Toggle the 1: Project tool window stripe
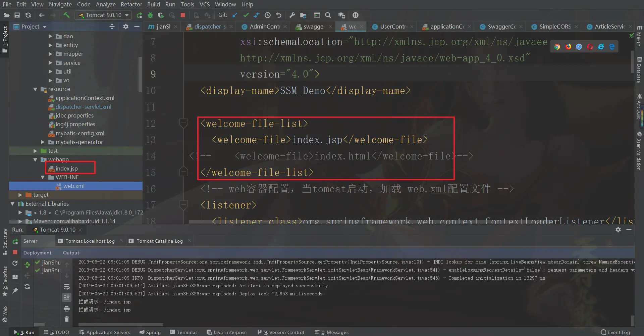 (5, 39)
